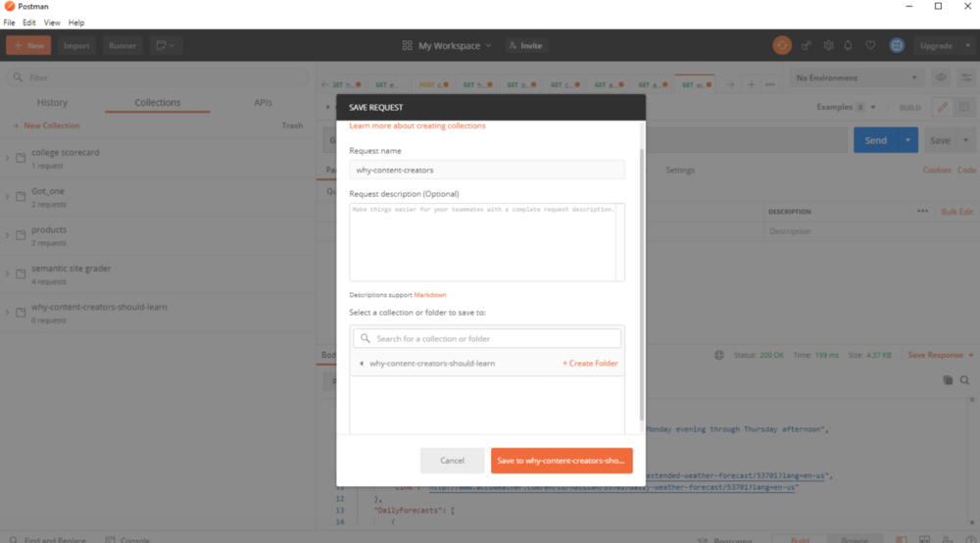The image size is (980, 543).
Task: Click the network globe icon beside Status
Action: point(719,355)
